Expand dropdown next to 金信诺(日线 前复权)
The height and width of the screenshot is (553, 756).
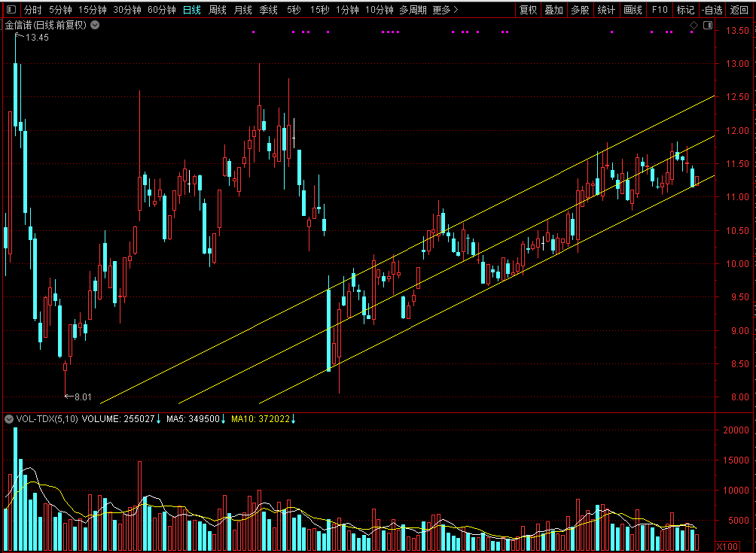95,25
